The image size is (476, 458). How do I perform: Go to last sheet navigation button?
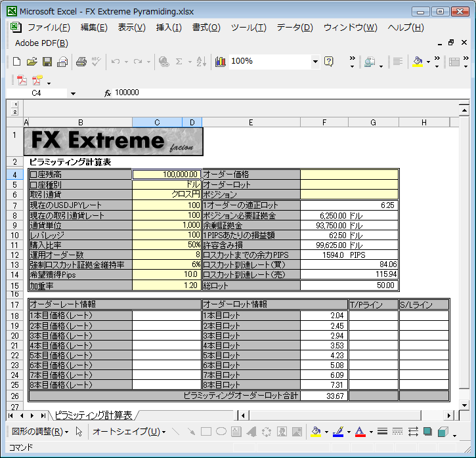pyautogui.click(x=43, y=415)
